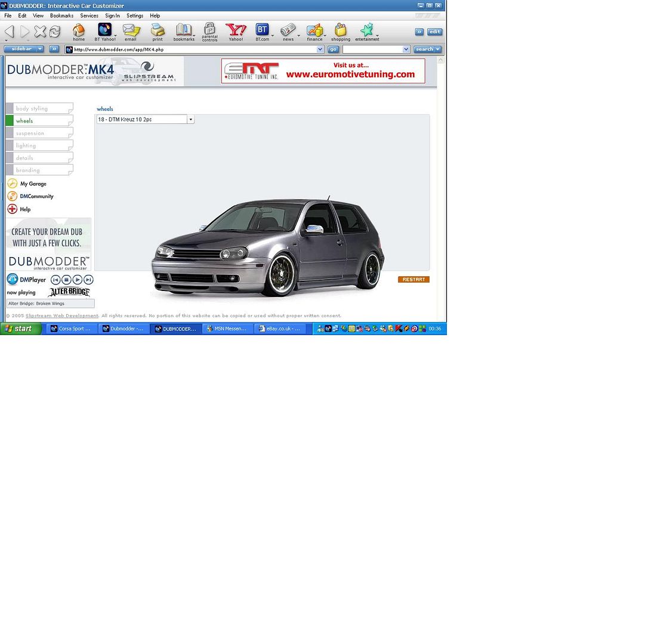This screenshot has height=644, width=670.
Task: Click the Help red cross icon
Action: coord(12,209)
